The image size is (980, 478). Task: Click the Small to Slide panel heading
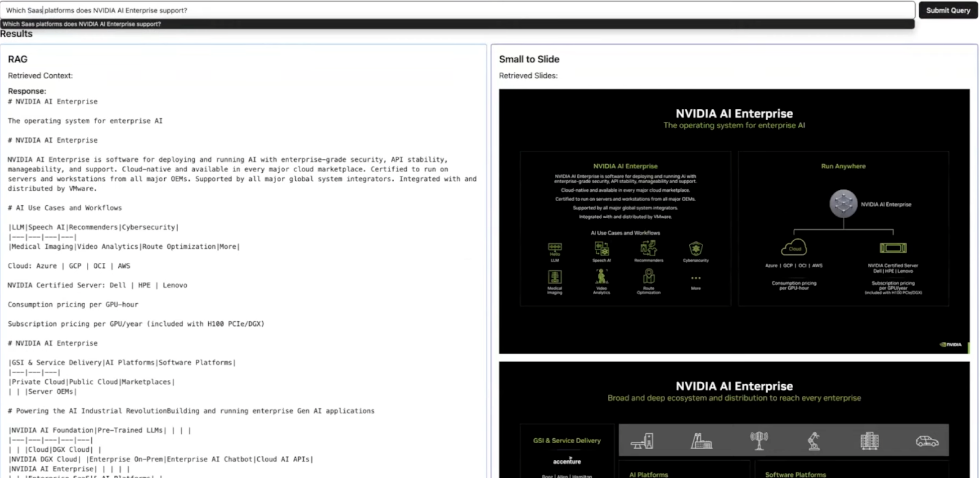tap(529, 59)
